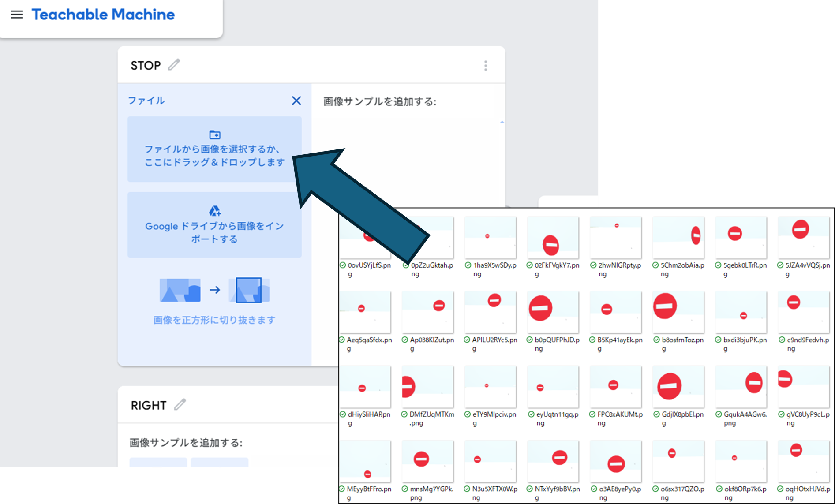The width and height of the screenshot is (835, 504).
Task: Select the b0pQUFPhJD.png thumbnail
Action: (553, 312)
